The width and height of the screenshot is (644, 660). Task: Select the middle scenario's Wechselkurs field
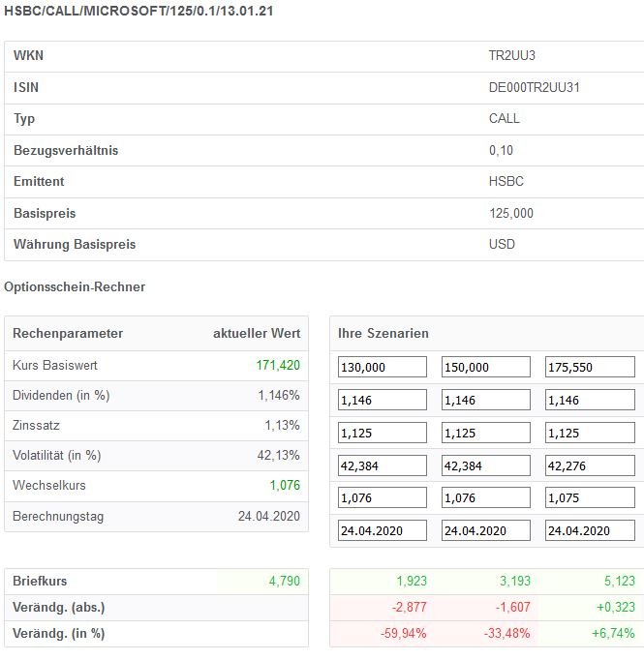coord(485,497)
